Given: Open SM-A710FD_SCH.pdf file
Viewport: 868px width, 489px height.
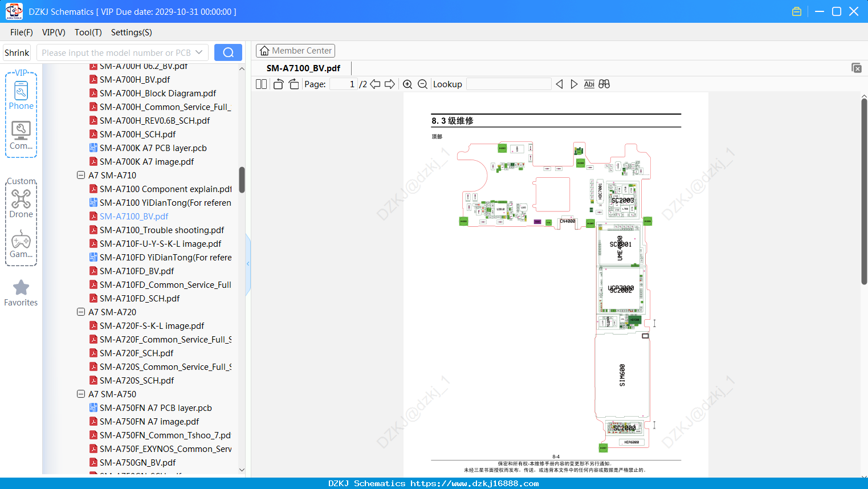Looking at the screenshot, I should point(140,299).
